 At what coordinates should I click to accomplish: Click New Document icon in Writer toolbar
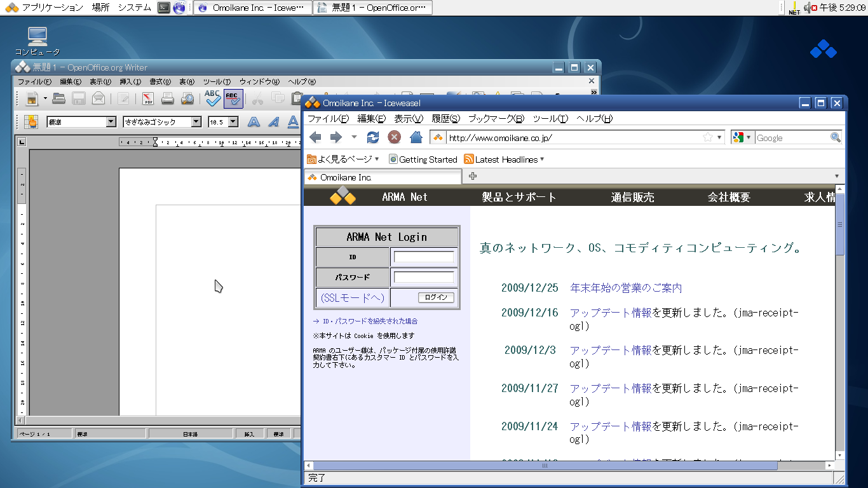tap(32, 98)
